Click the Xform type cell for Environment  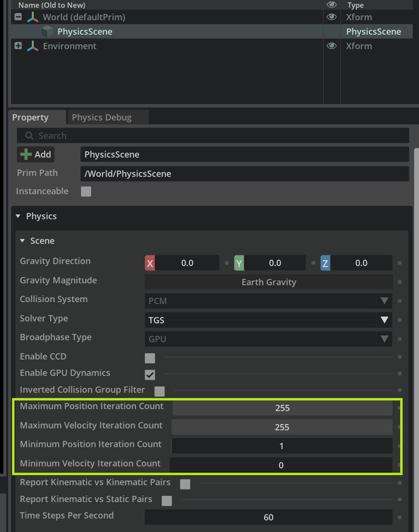pos(359,46)
